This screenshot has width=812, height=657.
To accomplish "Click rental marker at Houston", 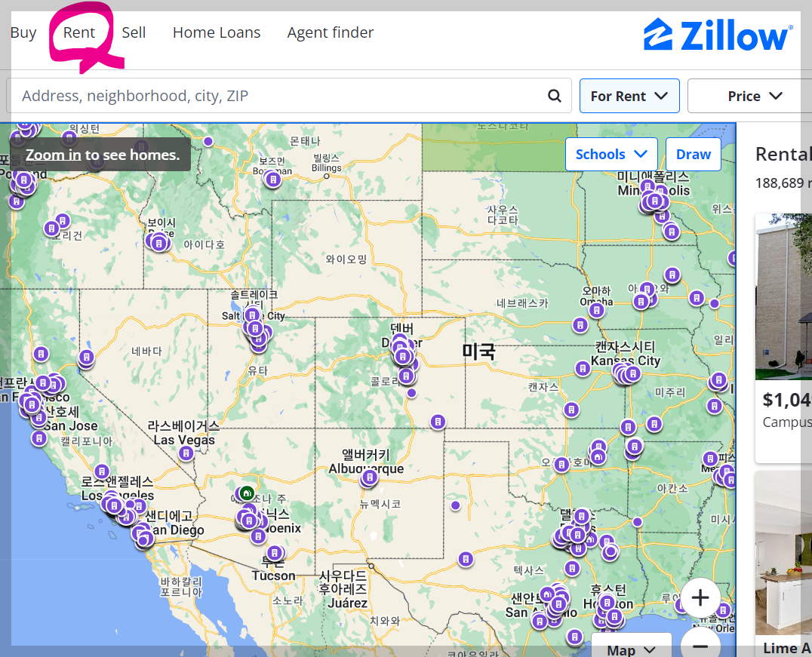I will (607, 603).
